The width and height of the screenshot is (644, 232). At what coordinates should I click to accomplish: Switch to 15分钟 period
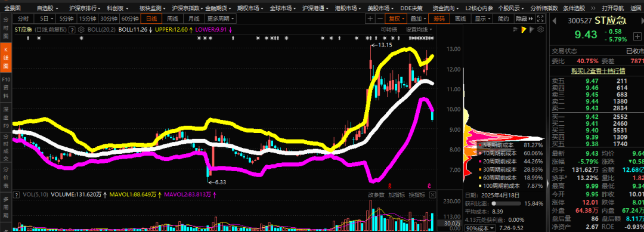88,18
